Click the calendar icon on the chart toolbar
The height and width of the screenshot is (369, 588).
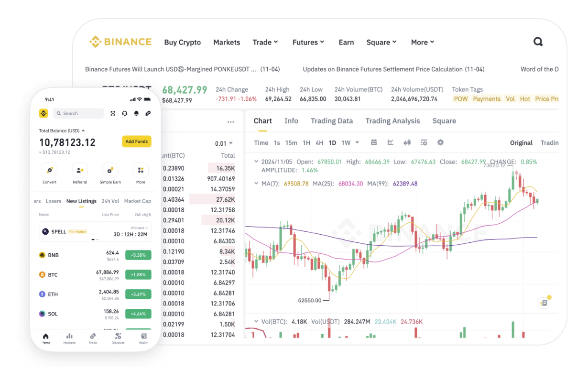point(374,142)
